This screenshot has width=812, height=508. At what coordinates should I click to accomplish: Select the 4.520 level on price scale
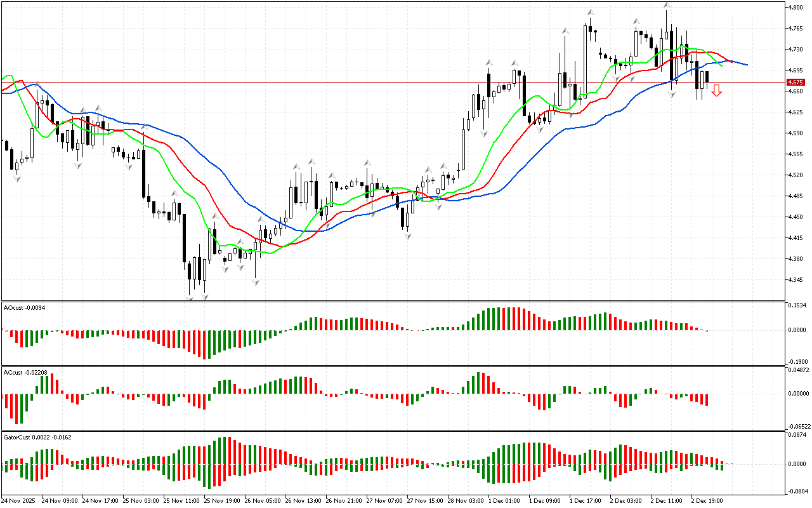click(x=796, y=175)
